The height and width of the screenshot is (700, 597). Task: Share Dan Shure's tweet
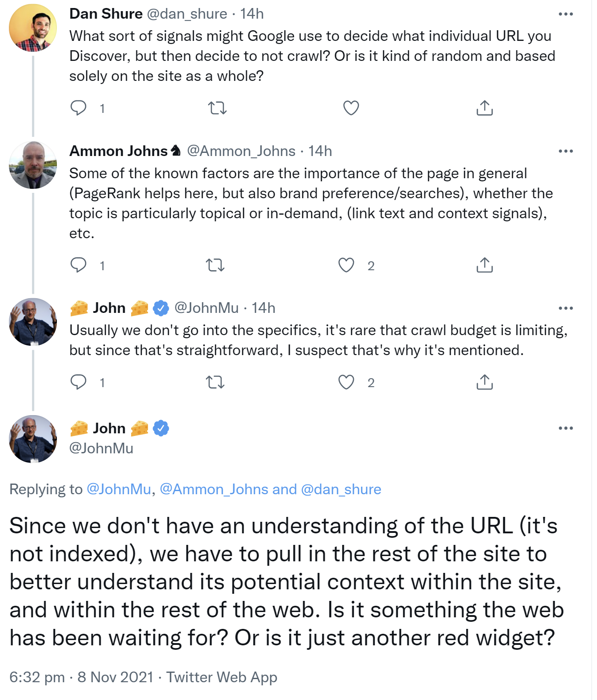tap(485, 108)
